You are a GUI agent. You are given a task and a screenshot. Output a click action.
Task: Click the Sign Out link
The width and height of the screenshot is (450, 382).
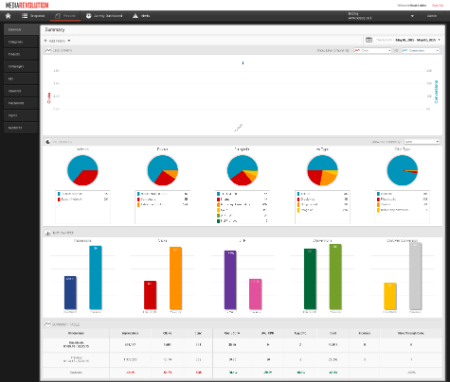click(438, 5)
